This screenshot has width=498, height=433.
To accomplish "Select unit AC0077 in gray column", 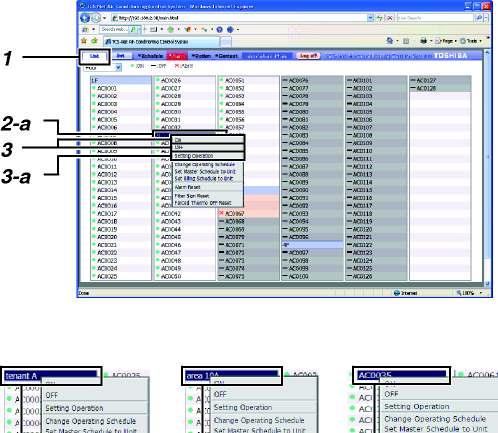I will pyautogui.click(x=312, y=88).
